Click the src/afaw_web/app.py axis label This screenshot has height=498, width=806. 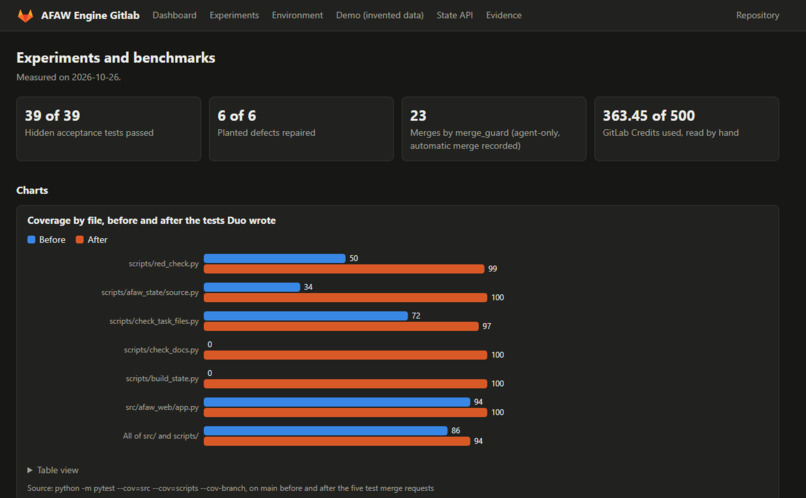pos(162,408)
